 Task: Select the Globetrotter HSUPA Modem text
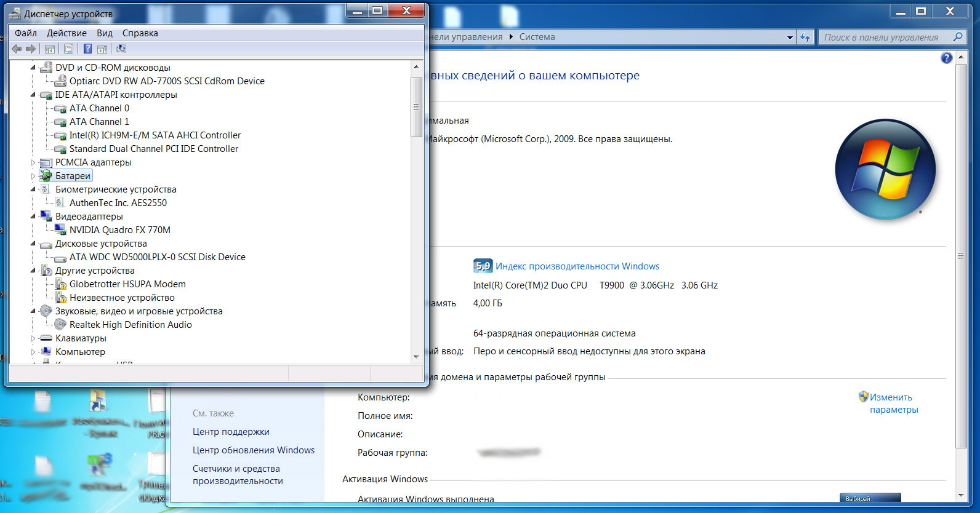click(127, 284)
